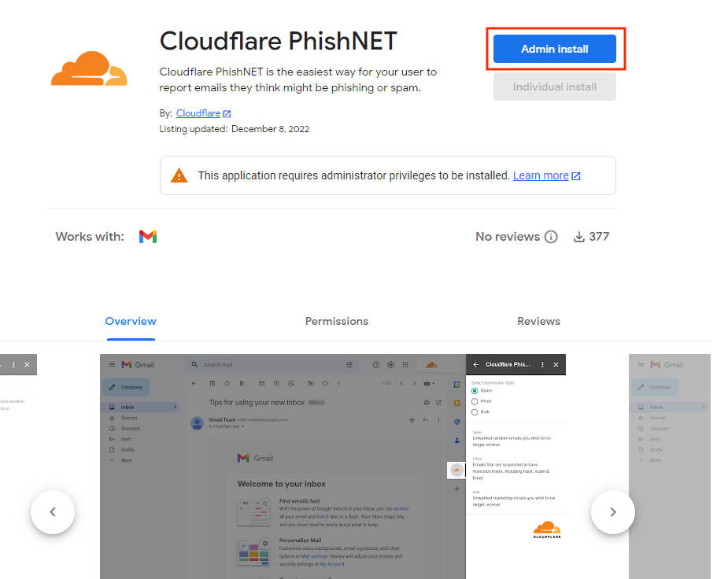Image resolution: width=728 pixels, height=579 pixels.
Task: Click the info icon beside No reviews
Action: coord(551,236)
